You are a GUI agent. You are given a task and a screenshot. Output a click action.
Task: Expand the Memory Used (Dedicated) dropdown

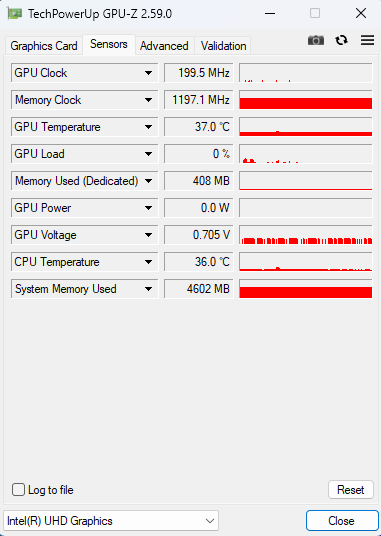click(148, 181)
